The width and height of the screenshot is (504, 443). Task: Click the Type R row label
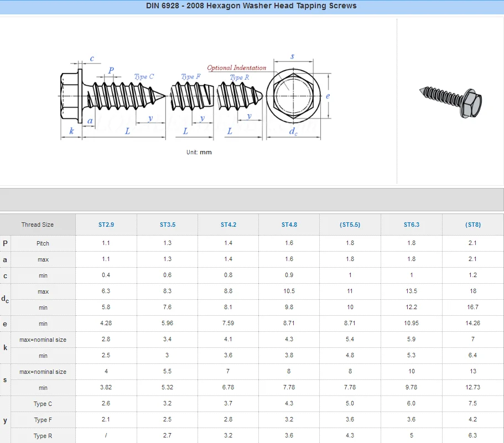pos(43,436)
